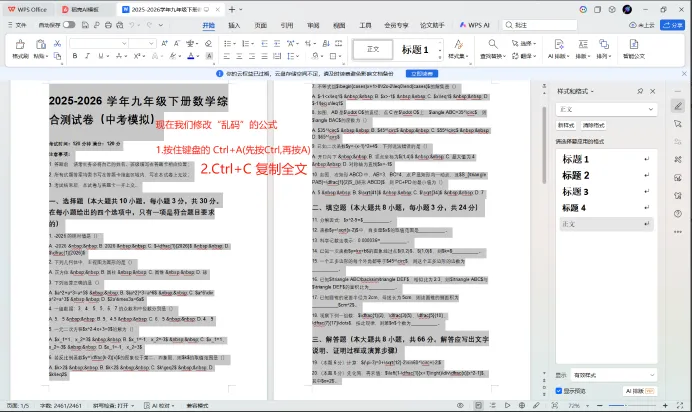692x412 pixels.
Task: Center align text
Action: (239, 56)
